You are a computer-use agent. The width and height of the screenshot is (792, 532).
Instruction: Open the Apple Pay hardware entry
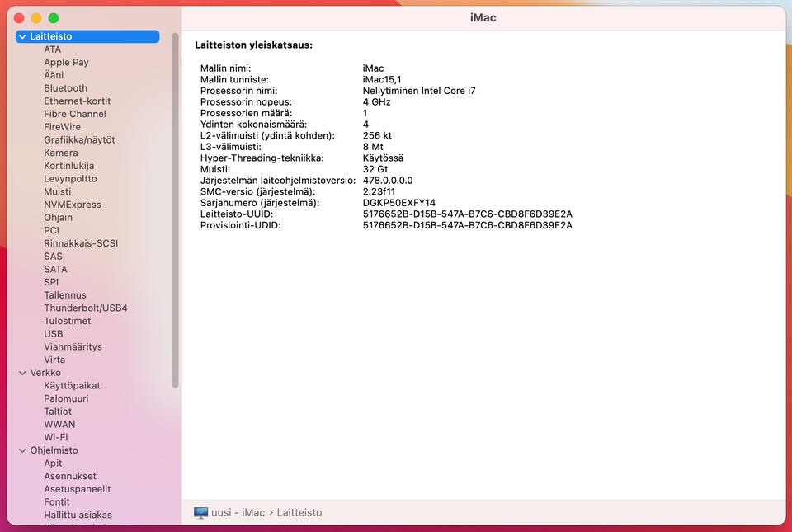point(66,63)
